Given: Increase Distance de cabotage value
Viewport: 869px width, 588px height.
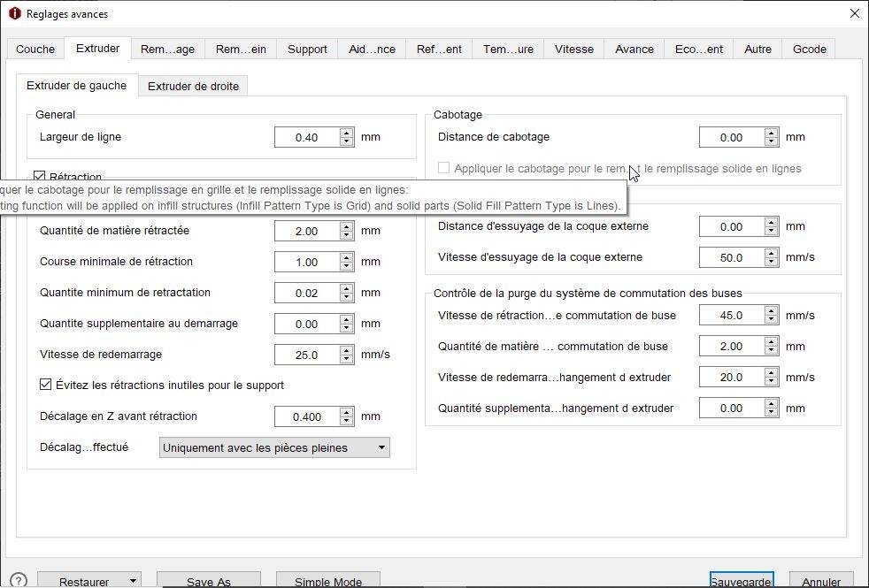Looking at the screenshot, I should [772, 133].
